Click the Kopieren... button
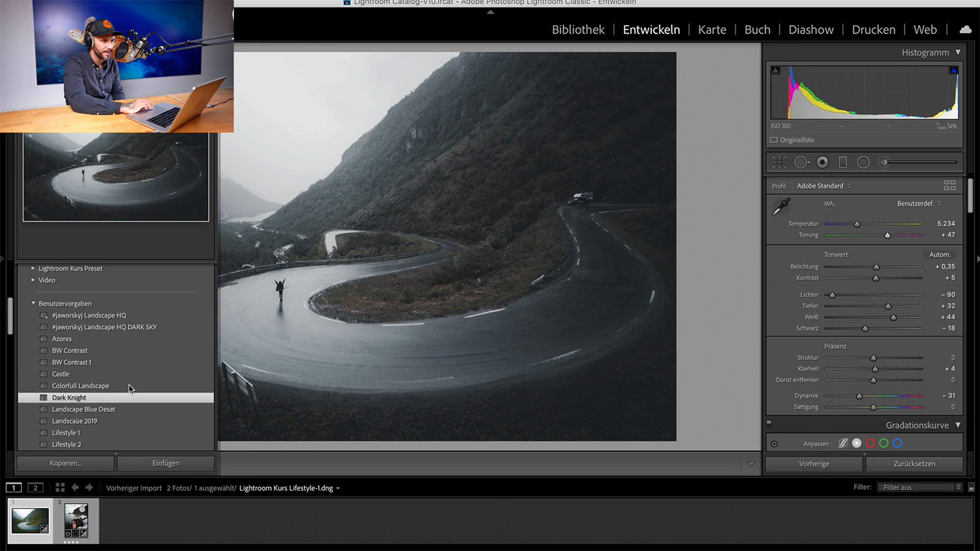Viewport: 980px width, 551px height. point(66,463)
